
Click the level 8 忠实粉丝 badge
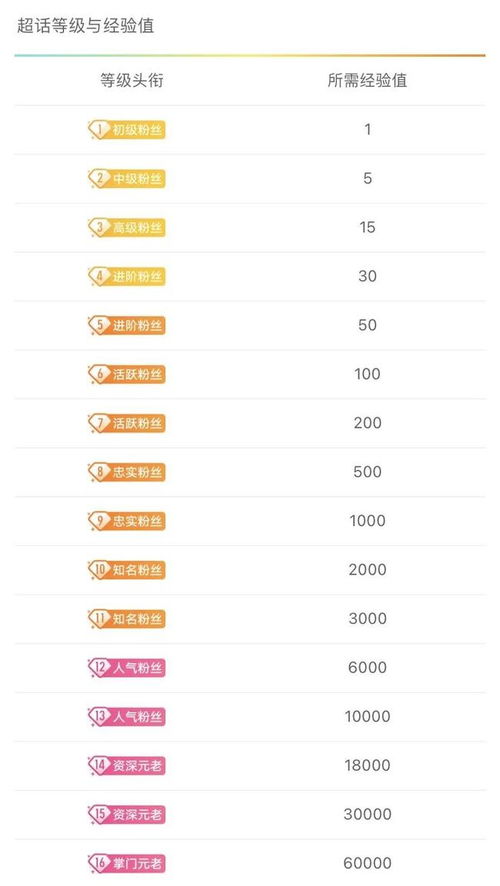coord(127,472)
